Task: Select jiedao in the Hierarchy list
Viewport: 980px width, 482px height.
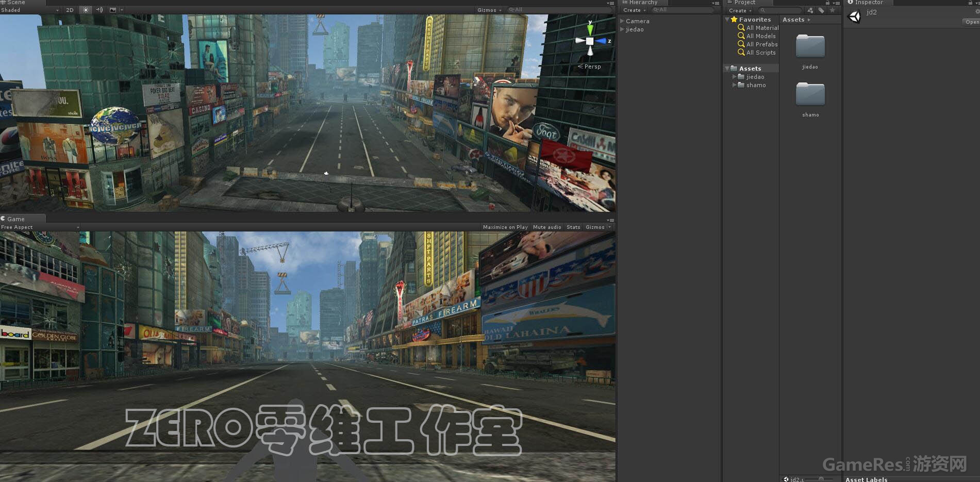Action: coord(635,29)
